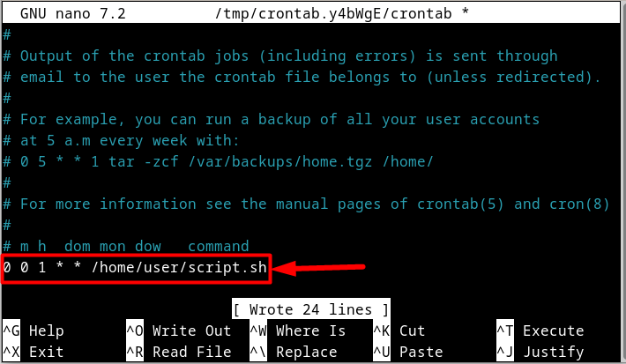This screenshot has height=364, width=626.
Task: Click the 'at 5 a.m every week with:' line
Action: [x=122, y=140]
